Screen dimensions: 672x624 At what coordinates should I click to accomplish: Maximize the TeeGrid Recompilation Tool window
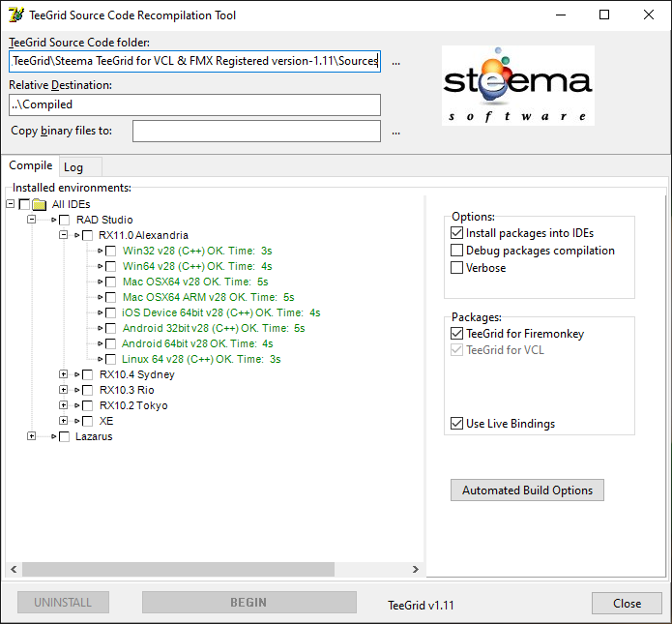coord(604,15)
